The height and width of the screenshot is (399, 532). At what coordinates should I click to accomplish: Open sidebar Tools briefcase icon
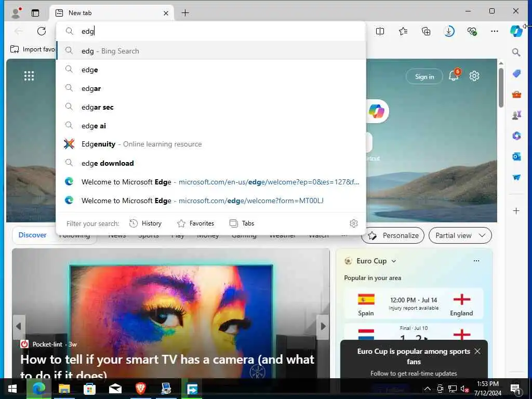coord(516,95)
